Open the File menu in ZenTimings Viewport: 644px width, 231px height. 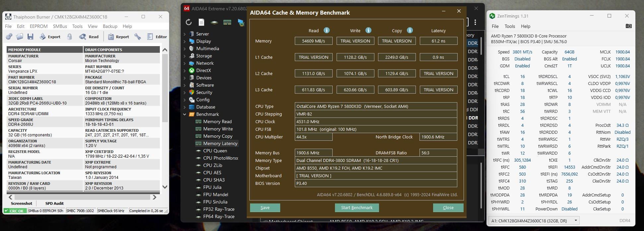(x=495, y=26)
